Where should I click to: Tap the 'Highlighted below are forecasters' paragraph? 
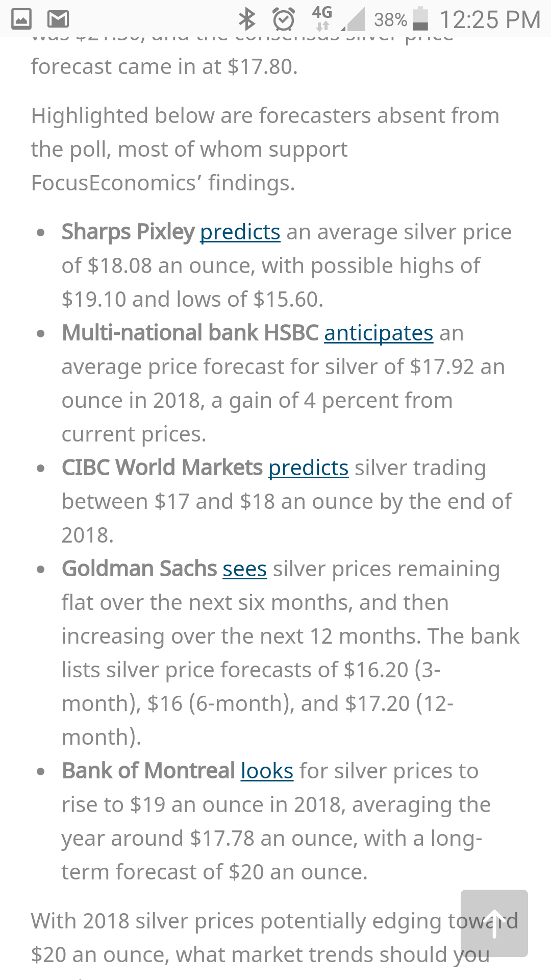pyautogui.click(x=265, y=149)
